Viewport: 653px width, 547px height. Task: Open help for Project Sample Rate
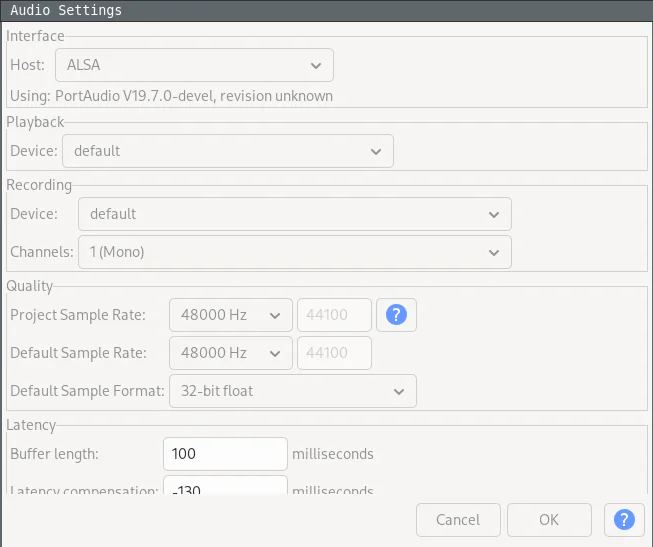tap(396, 315)
